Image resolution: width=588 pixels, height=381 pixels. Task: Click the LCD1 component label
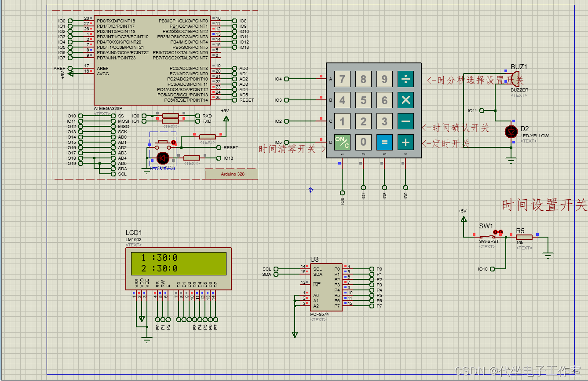coord(134,233)
